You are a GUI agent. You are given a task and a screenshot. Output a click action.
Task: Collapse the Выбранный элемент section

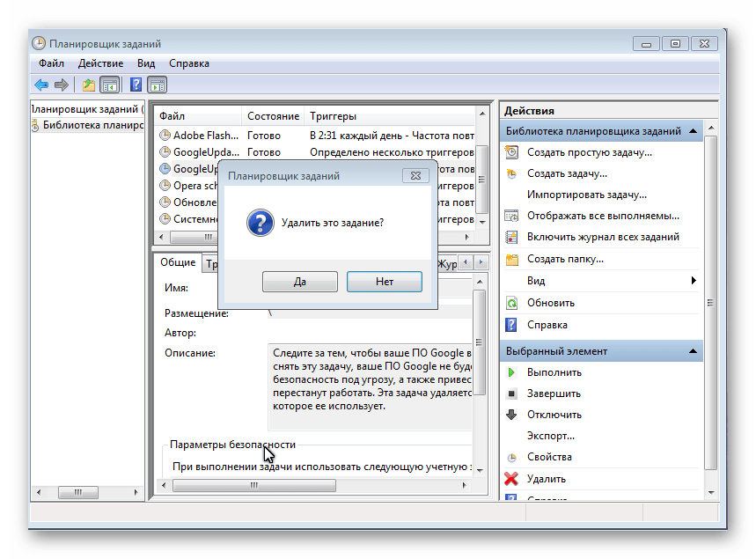pyautogui.click(x=694, y=351)
